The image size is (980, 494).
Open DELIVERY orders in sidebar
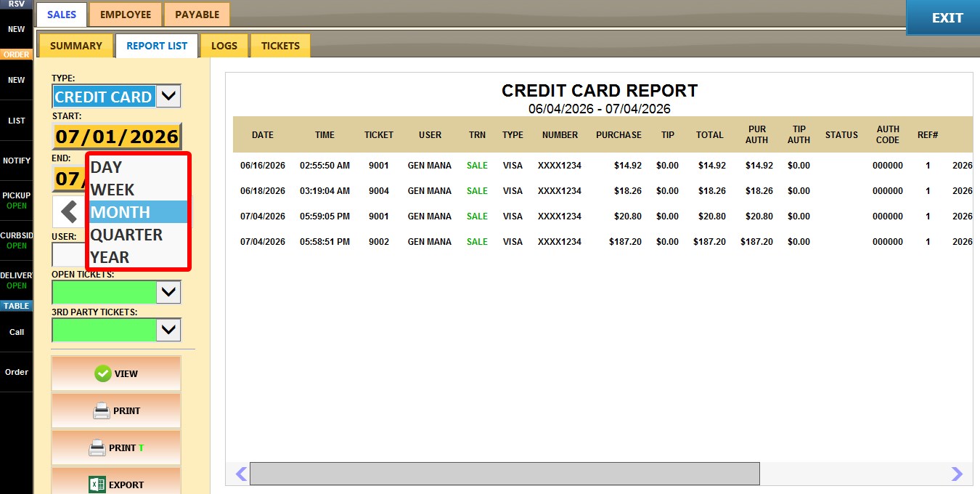[x=16, y=280]
